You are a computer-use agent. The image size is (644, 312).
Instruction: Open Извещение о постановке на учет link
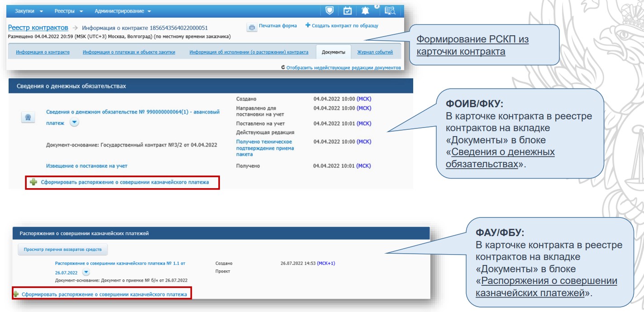[x=81, y=166]
